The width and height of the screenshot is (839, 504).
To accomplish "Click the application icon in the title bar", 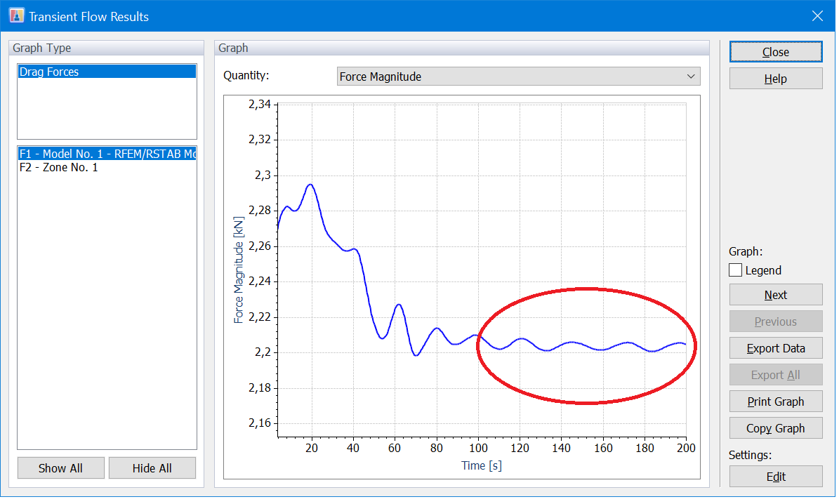I will pos(15,15).
